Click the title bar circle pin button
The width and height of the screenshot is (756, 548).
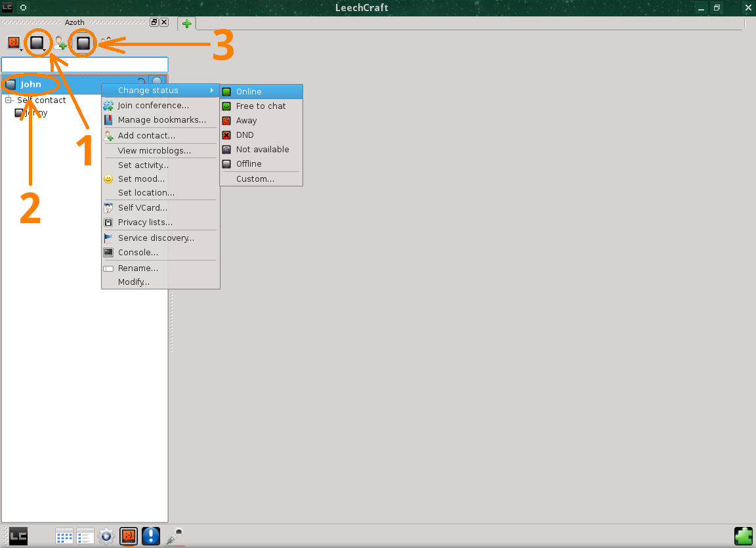click(23, 7)
